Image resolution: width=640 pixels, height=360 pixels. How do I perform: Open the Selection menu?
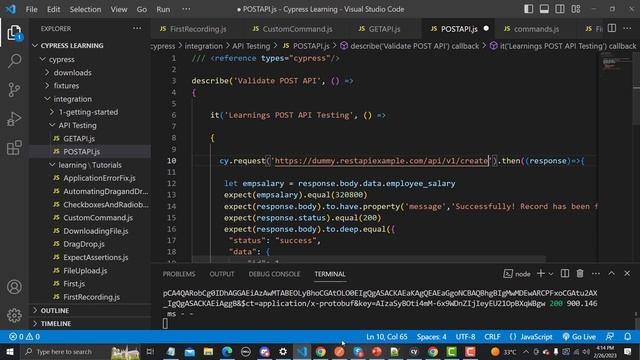[85, 9]
